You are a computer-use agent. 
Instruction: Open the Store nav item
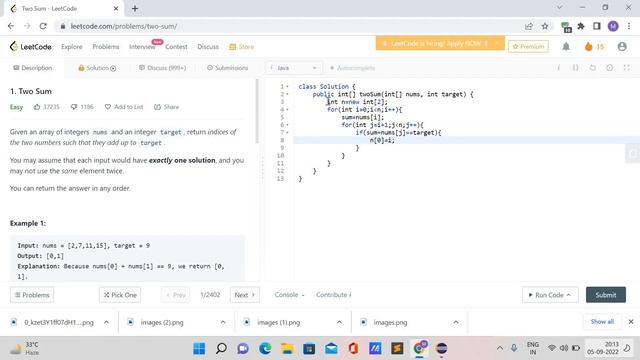[x=242, y=47]
